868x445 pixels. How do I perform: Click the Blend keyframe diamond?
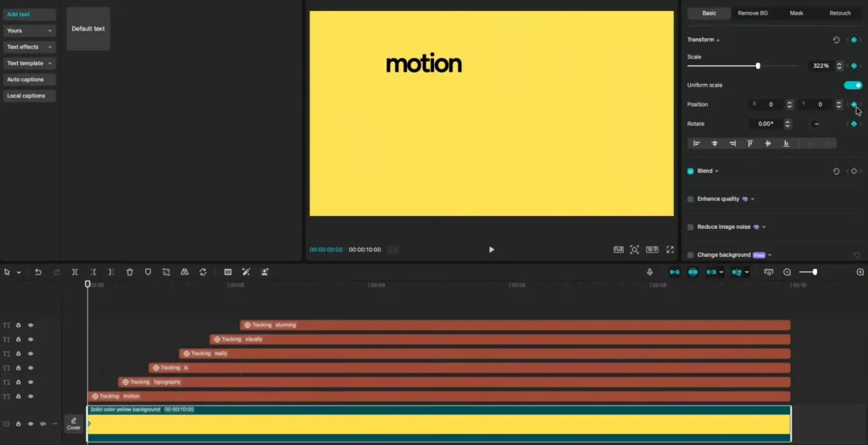(x=854, y=171)
